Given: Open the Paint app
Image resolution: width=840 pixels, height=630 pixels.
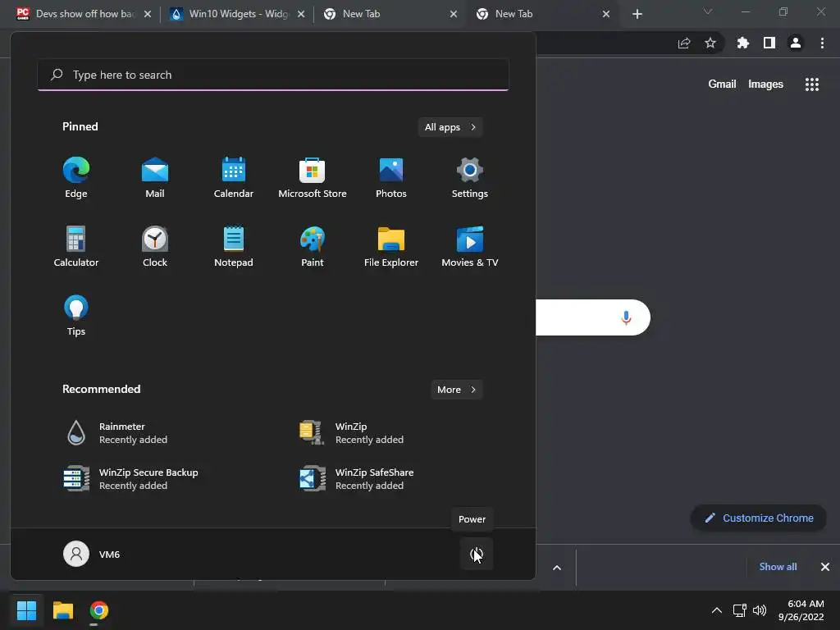Looking at the screenshot, I should pyautogui.click(x=313, y=246).
